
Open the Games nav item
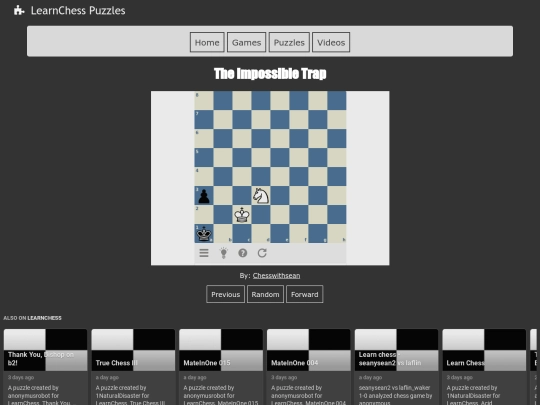click(x=247, y=42)
